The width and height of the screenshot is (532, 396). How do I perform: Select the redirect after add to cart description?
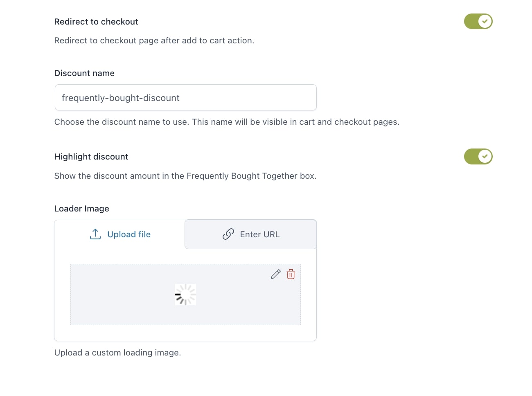[154, 40]
